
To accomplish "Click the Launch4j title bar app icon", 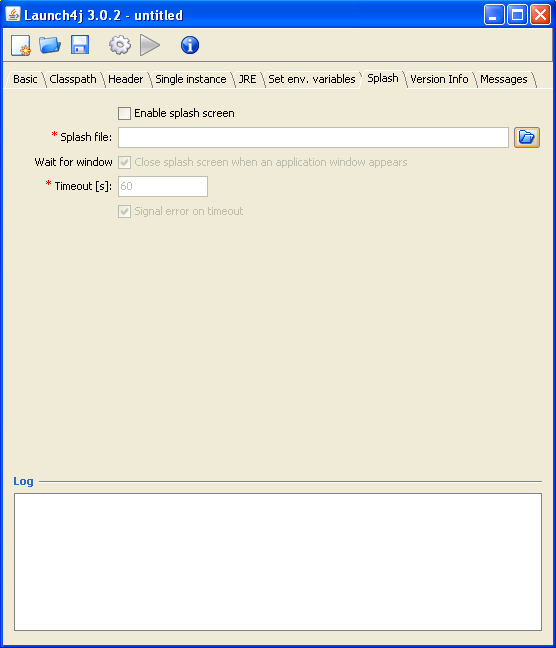I will coord(13,14).
